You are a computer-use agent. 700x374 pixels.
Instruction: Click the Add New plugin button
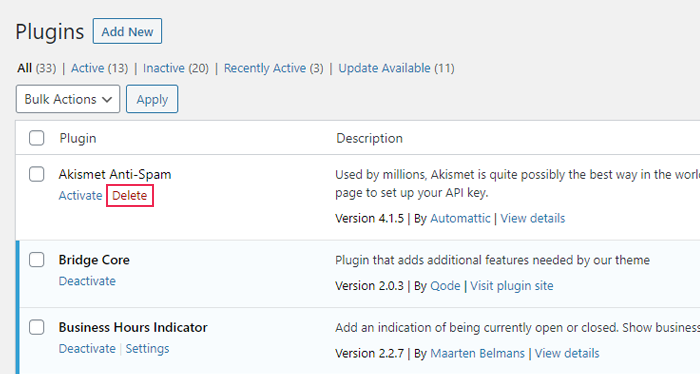(127, 31)
